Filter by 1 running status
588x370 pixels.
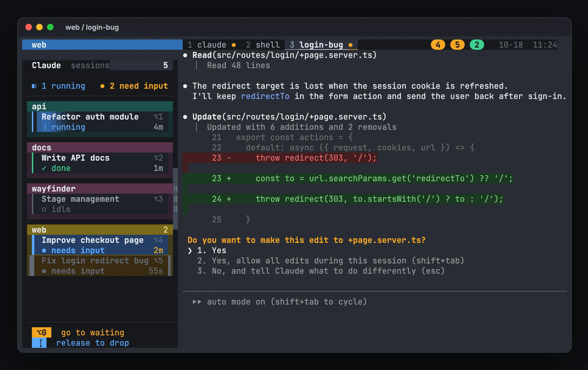[x=59, y=86]
